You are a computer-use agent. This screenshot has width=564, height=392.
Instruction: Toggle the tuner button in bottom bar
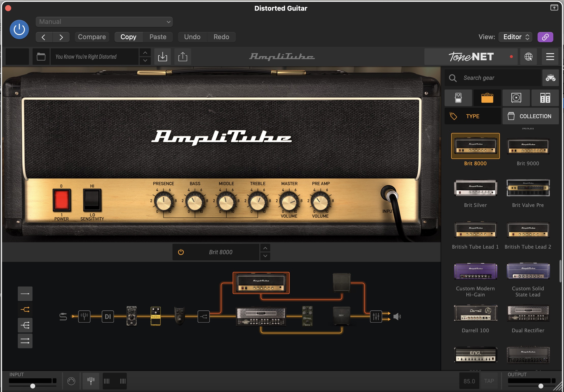[x=91, y=381]
